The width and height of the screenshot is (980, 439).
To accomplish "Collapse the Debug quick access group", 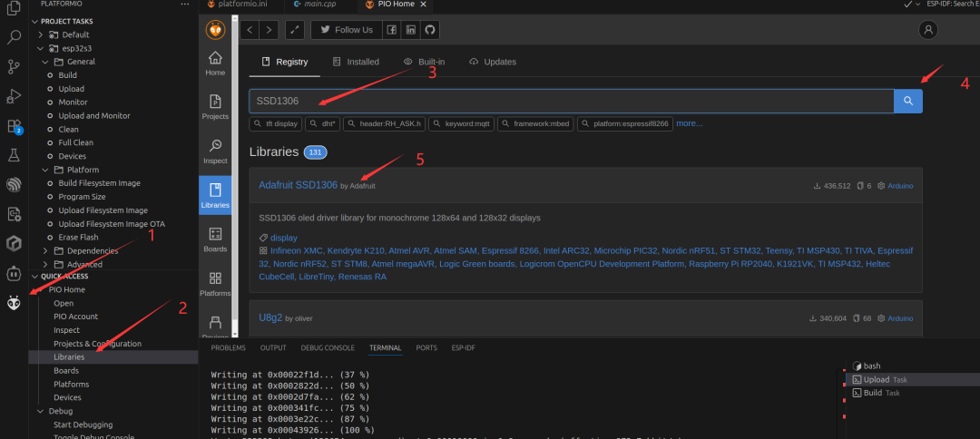I will 41,411.
